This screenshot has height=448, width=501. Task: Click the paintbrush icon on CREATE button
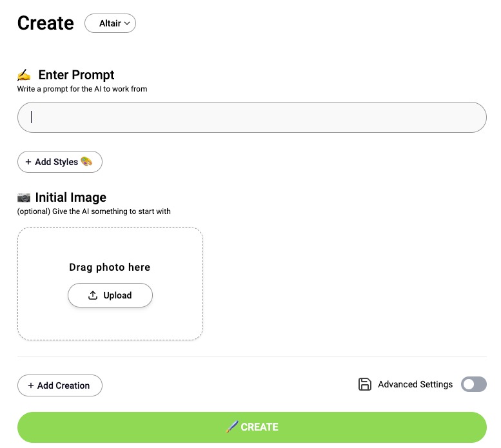point(232,427)
